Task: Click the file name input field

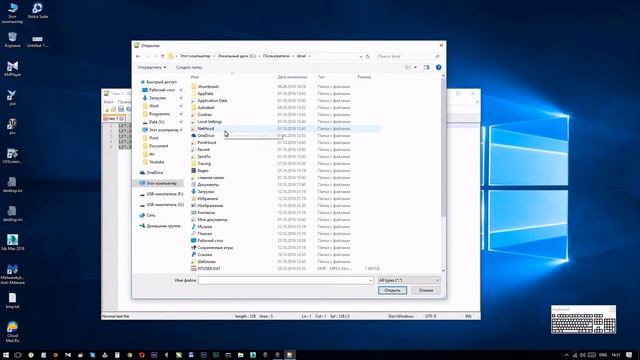Action: [x=286, y=280]
